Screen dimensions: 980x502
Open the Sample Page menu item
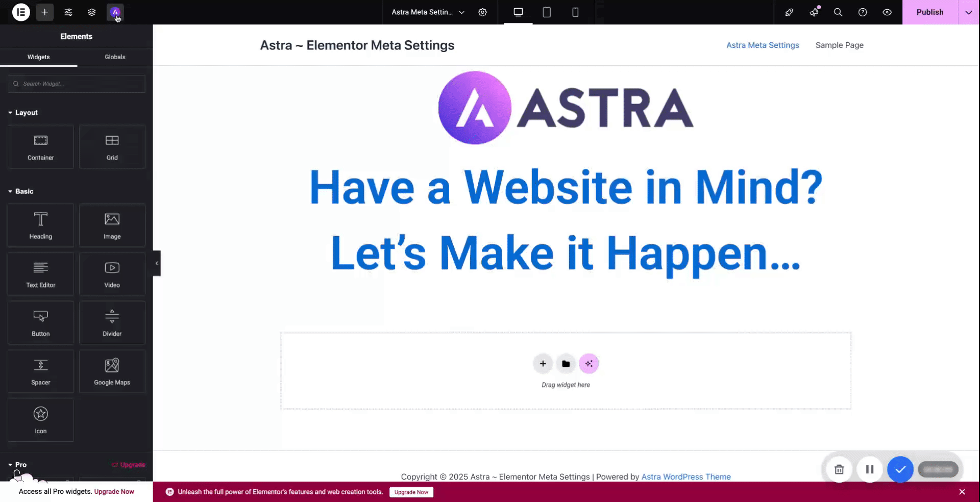[x=839, y=45]
